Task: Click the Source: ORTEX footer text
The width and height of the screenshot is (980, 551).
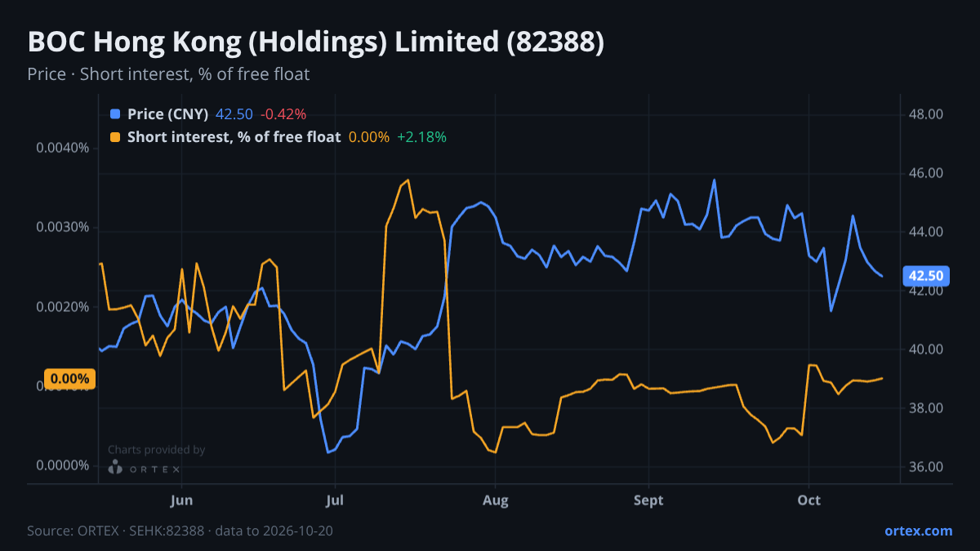Action: click(180, 531)
